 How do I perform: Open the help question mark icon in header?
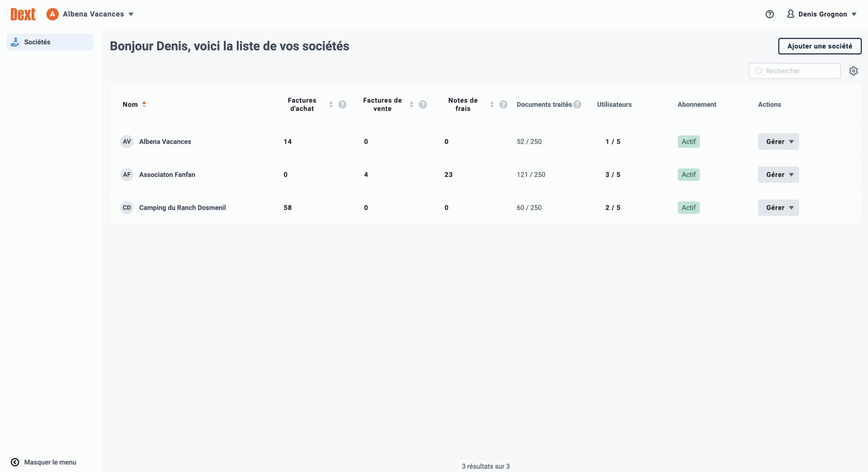[770, 14]
